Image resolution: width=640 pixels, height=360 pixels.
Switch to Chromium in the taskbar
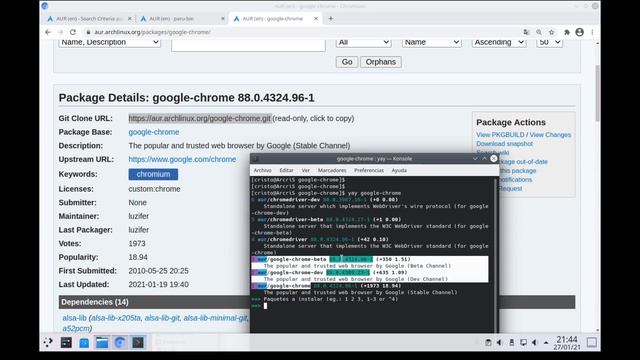coord(120,342)
